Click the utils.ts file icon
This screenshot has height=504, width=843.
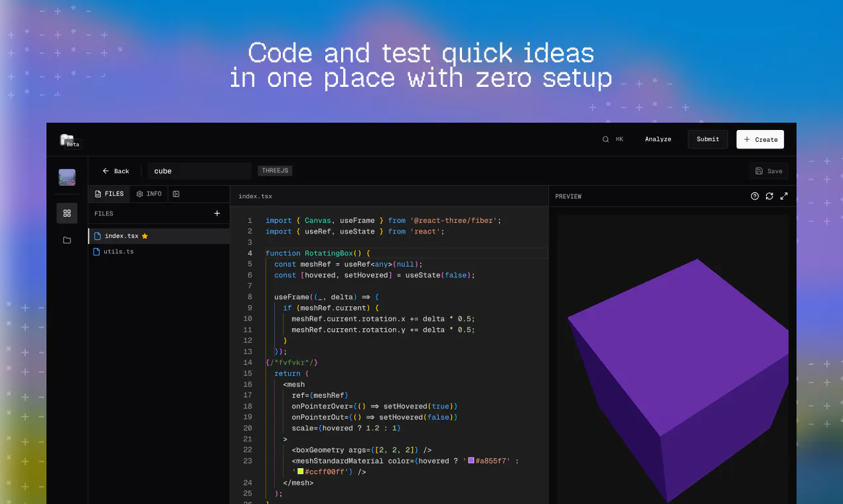[x=97, y=252]
